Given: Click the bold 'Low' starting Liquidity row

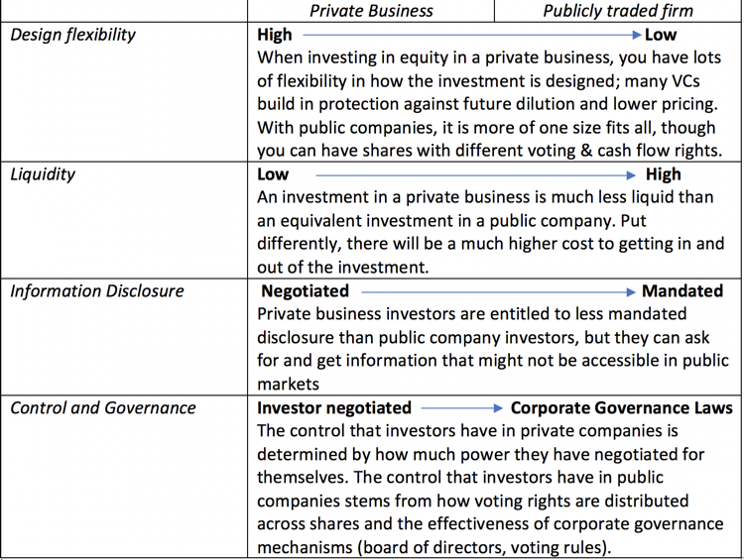Looking at the screenshot, I should point(273,174).
